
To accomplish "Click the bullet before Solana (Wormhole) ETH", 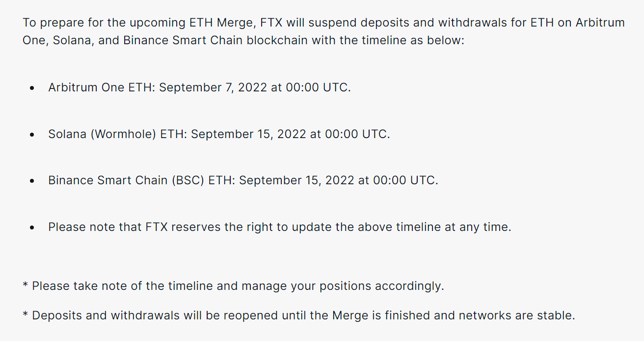I will click(x=32, y=135).
